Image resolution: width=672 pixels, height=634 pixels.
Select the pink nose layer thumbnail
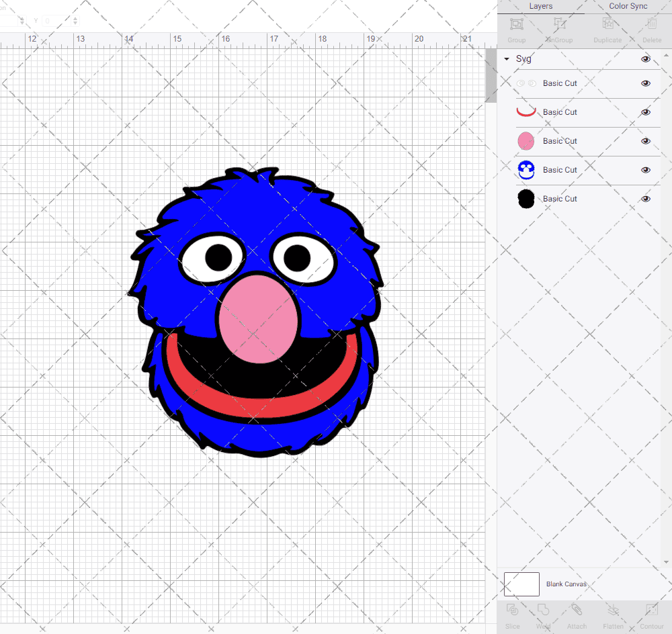pyautogui.click(x=526, y=141)
